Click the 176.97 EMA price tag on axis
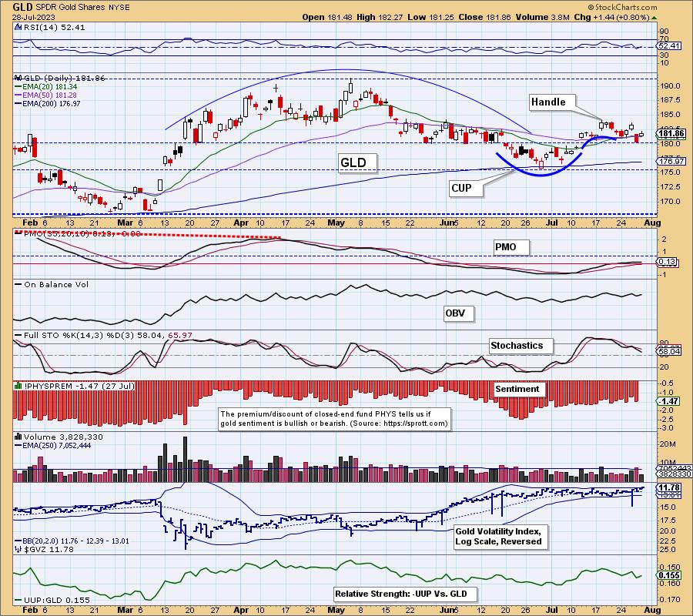Image resolution: width=693 pixels, height=616 pixels. tap(671, 161)
